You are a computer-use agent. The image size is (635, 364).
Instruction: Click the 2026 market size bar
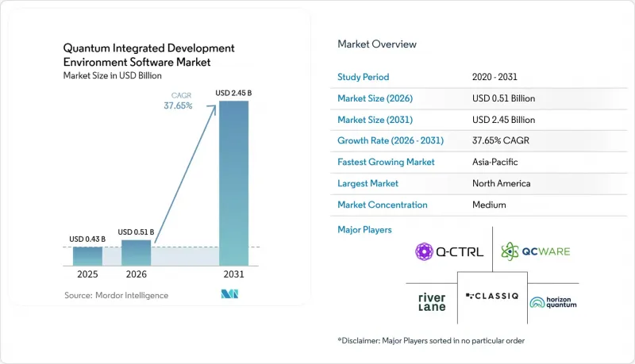coord(136,253)
